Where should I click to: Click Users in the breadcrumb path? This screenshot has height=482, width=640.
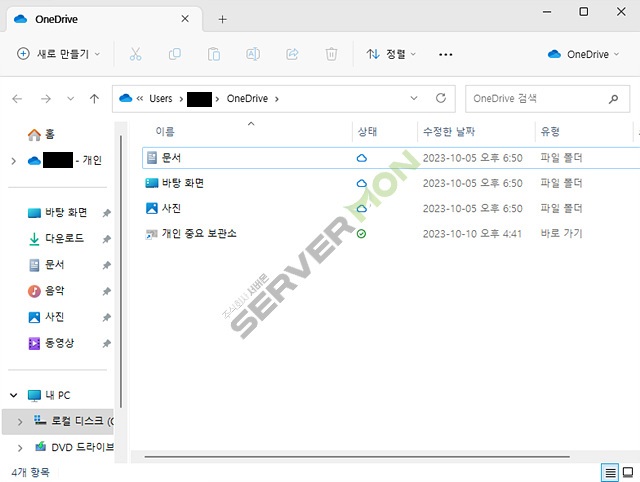tap(161, 98)
